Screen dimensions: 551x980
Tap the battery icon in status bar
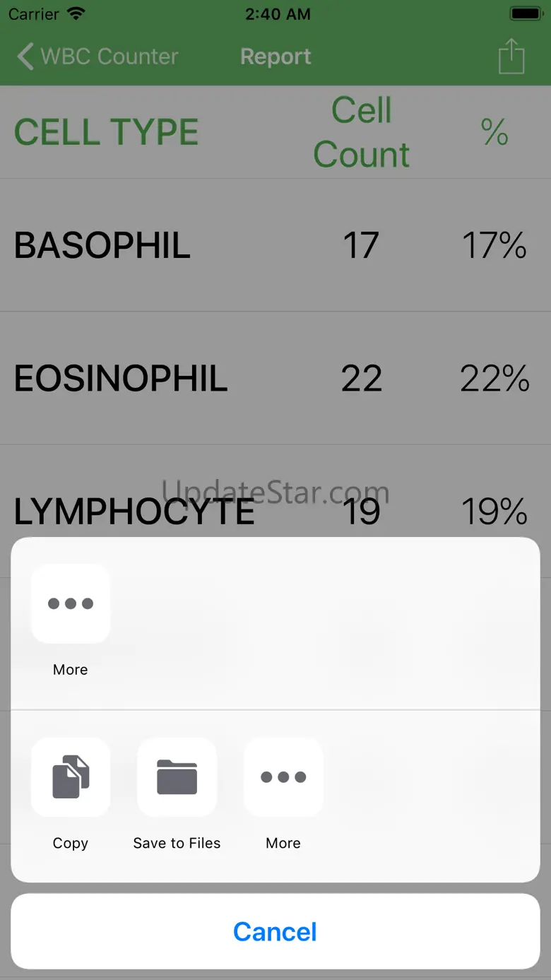(x=526, y=14)
